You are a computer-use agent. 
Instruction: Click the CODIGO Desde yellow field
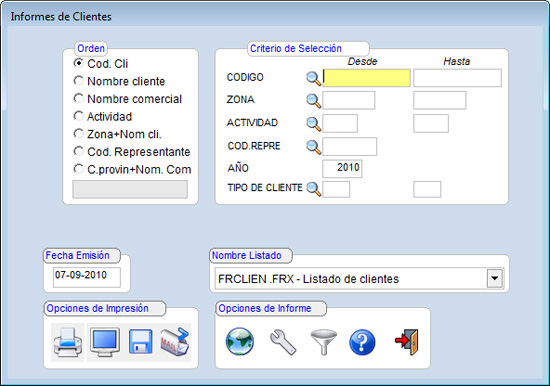click(366, 78)
